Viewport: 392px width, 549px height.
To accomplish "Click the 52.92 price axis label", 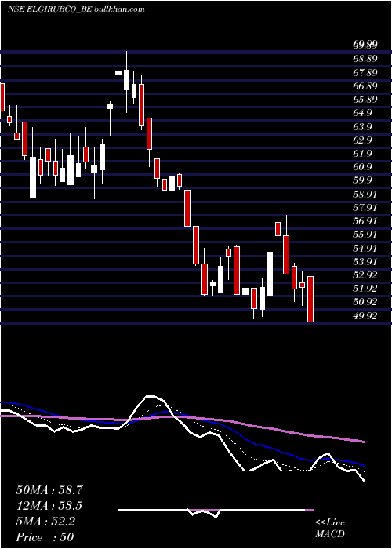I will coord(365,274).
